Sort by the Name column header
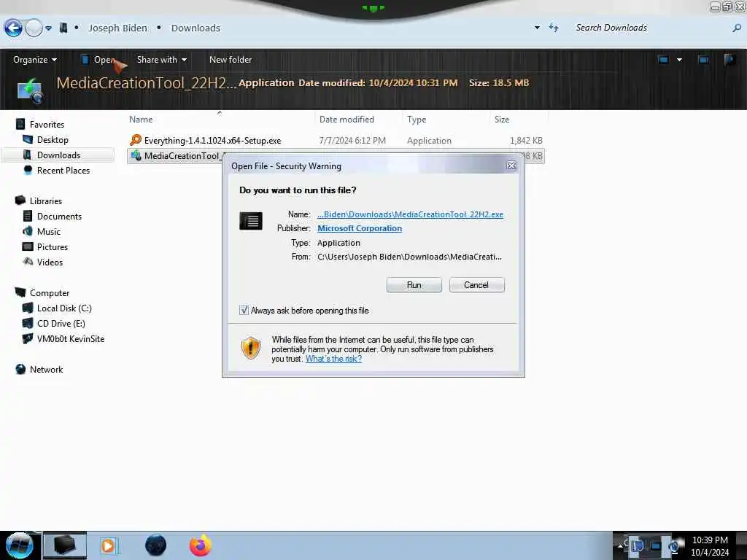This screenshot has height=560, width=747. pos(141,120)
